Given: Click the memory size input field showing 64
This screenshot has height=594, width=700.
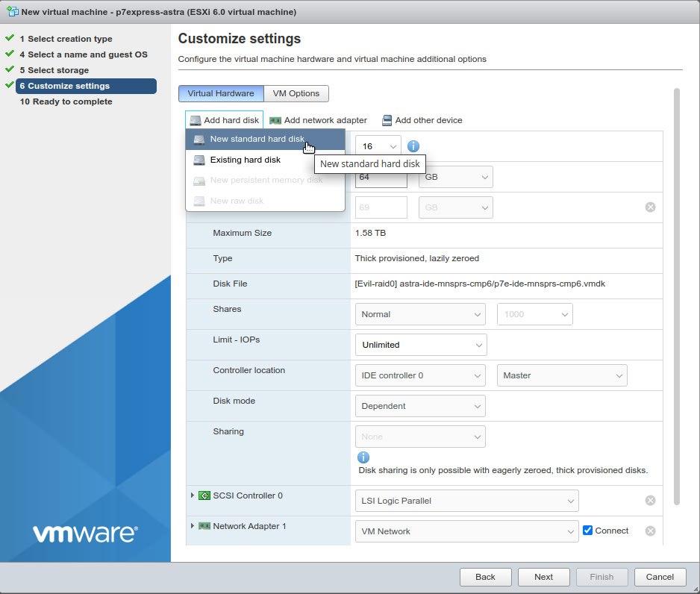Looking at the screenshot, I should click(x=381, y=178).
